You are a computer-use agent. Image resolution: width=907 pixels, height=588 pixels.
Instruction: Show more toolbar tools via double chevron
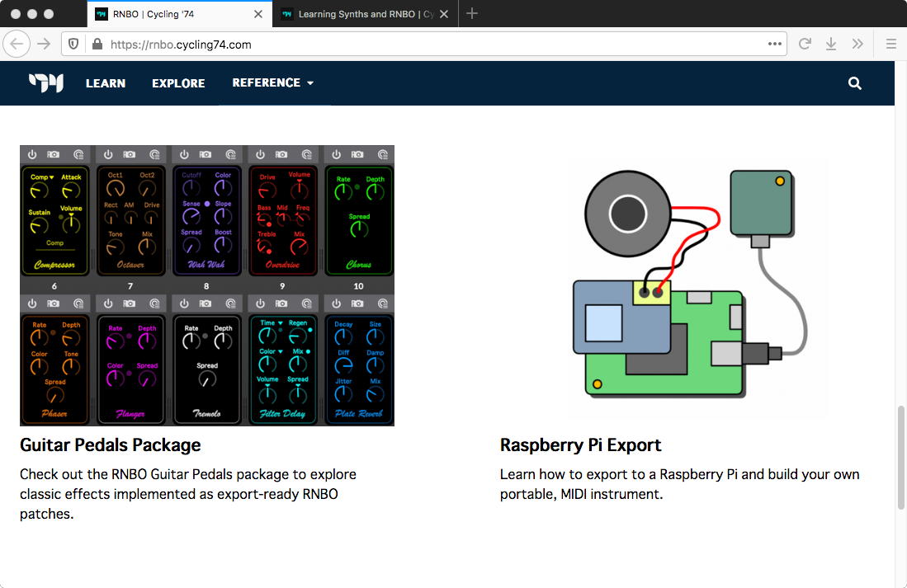[857, 44]
